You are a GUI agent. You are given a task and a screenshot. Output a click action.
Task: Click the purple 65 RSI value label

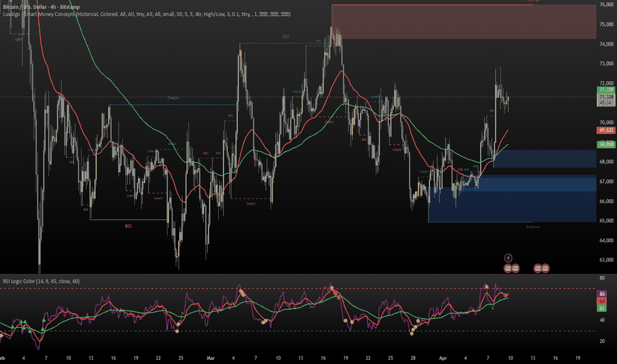tap(602, 294)
